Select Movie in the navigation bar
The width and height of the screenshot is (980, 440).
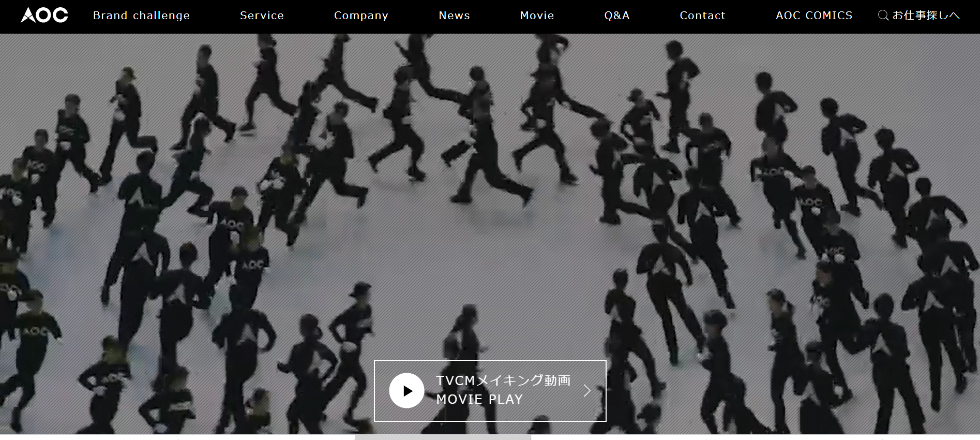[x=537, y=16]
